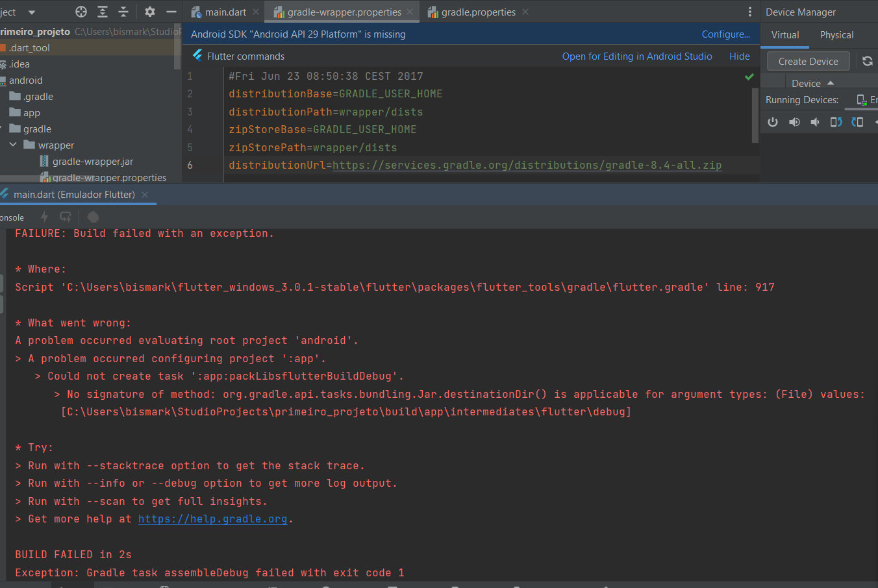Click the emulator volume up icon

click(x=794, y=122)
